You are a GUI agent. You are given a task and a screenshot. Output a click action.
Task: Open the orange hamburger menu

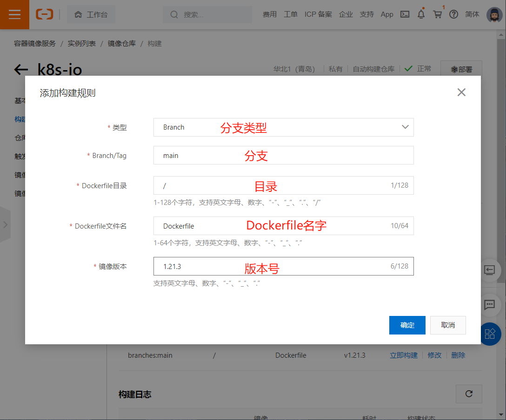[x=14, y=14]
